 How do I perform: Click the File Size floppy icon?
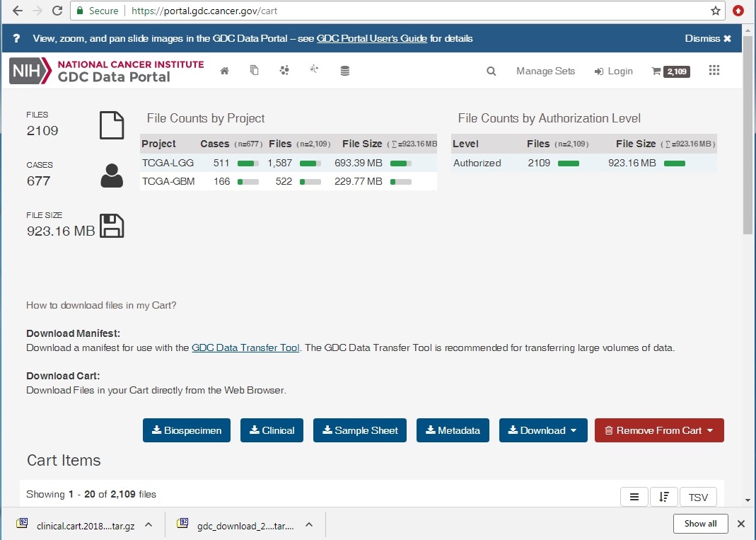pos(112,226)
